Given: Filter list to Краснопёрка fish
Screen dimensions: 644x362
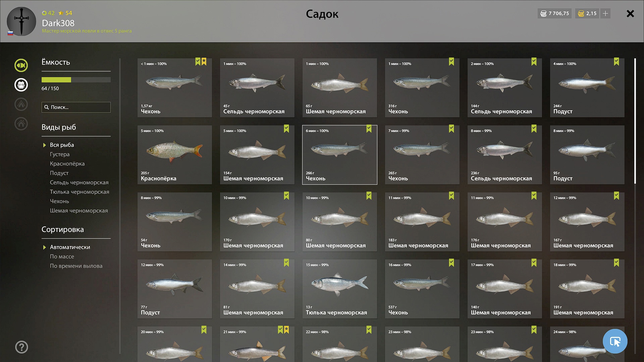Looking at the screenshot, I should 67,164.
